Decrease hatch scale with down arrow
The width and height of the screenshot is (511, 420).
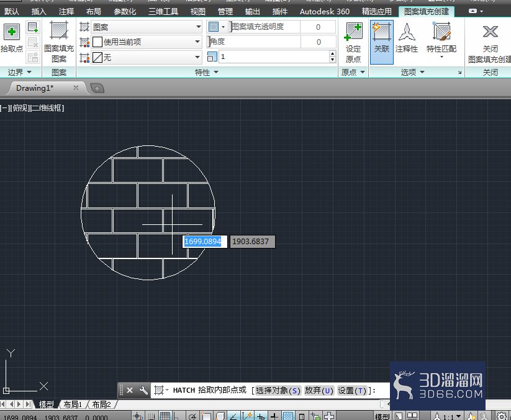[332, 60]
